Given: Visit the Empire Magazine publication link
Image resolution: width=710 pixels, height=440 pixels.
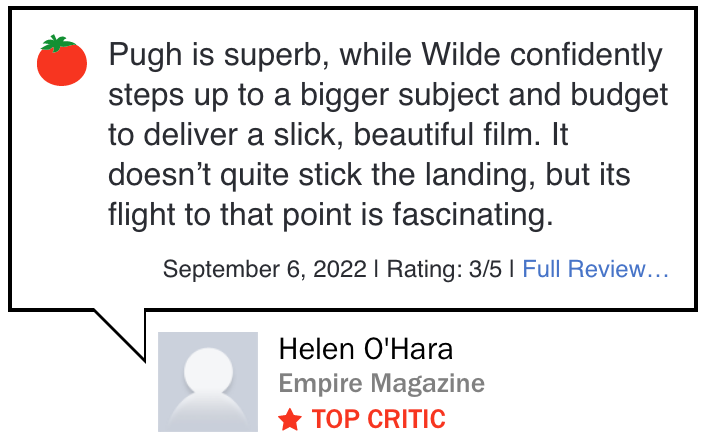Looking at the screenshot, I should point(382,383).
